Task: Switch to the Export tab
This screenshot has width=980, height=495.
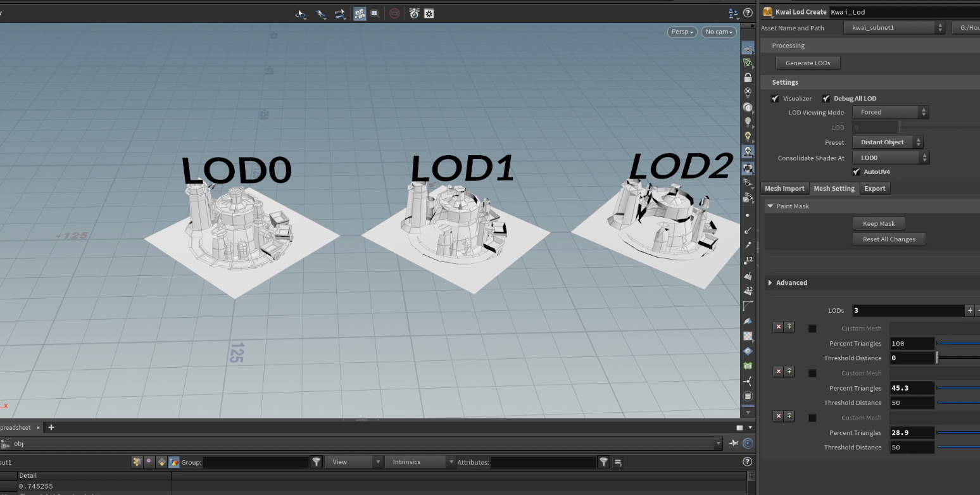Action: (874, 188)
